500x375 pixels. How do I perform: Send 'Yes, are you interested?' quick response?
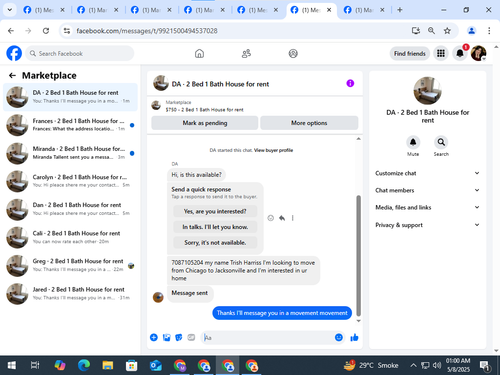[215, 211]
